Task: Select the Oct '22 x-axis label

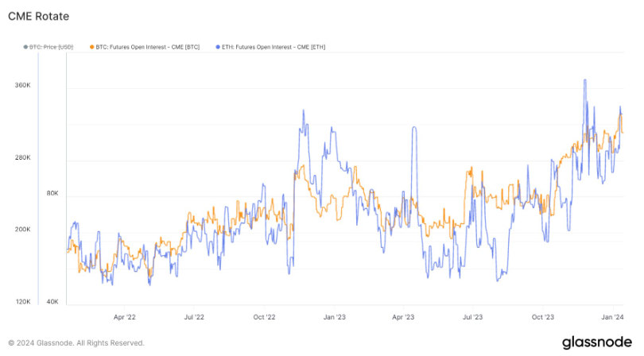Action: [x=264, y=317]
